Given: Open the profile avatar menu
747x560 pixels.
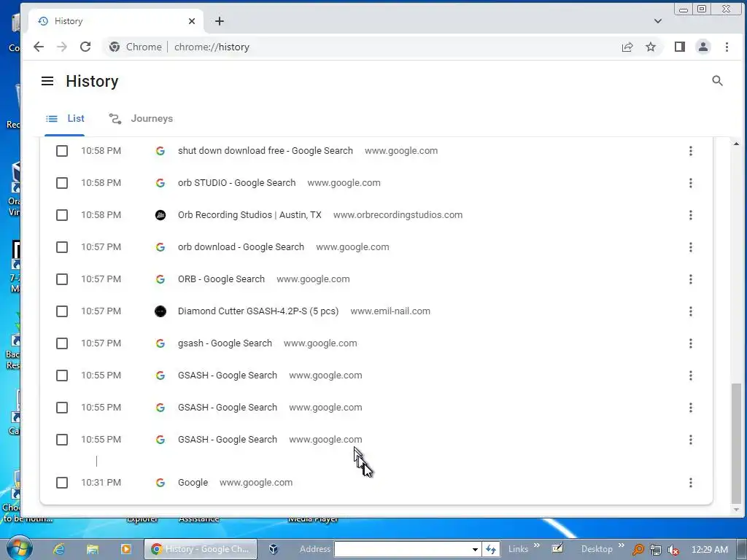Looking at the screenshot, I should pyautogui.click(x=703, y=47).
